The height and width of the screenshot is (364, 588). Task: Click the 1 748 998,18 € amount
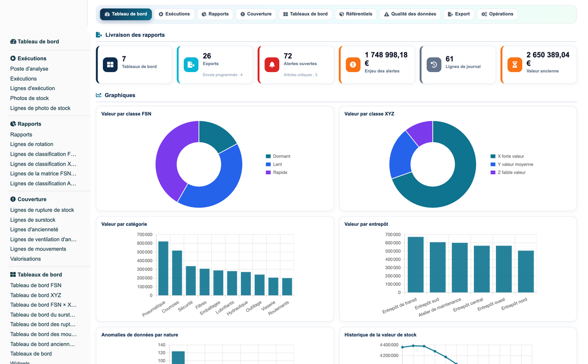click(386, 59)
